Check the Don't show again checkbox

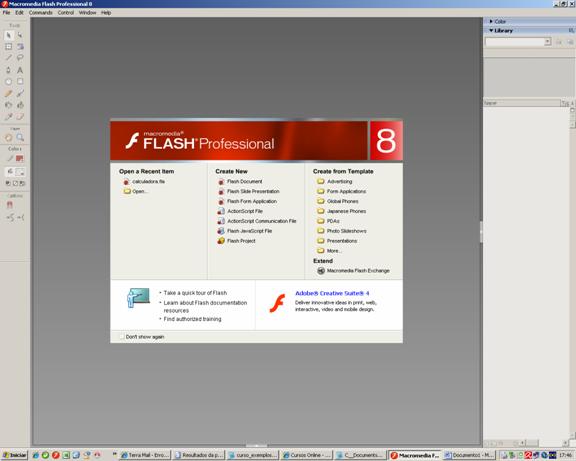pos(122,336)
